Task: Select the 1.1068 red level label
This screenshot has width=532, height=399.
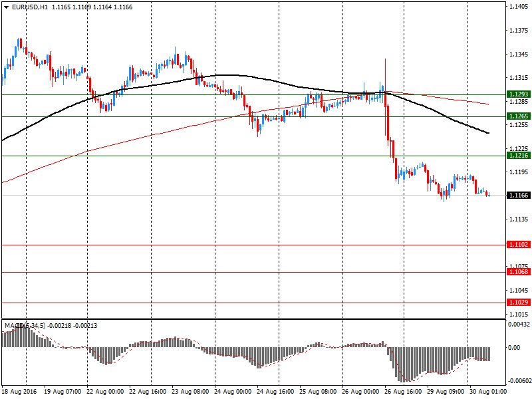Action: [x=519, y=272]
